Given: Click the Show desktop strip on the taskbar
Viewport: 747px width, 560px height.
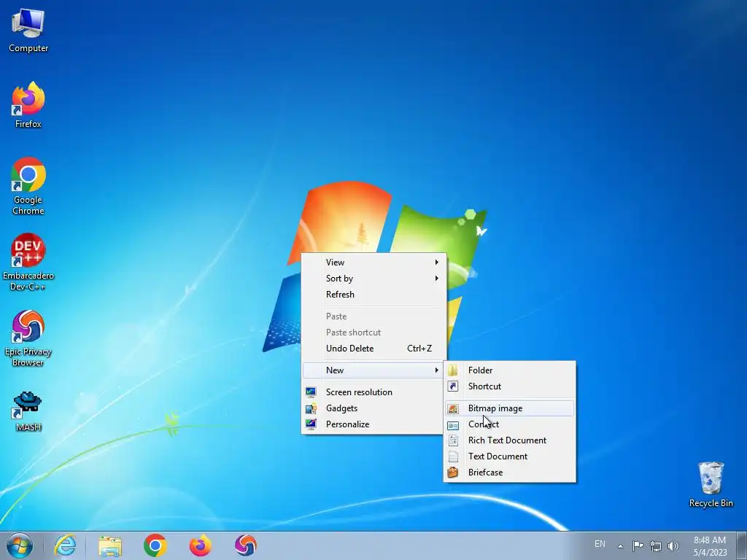Looking at the screenshot, I should tap(742, 545).
